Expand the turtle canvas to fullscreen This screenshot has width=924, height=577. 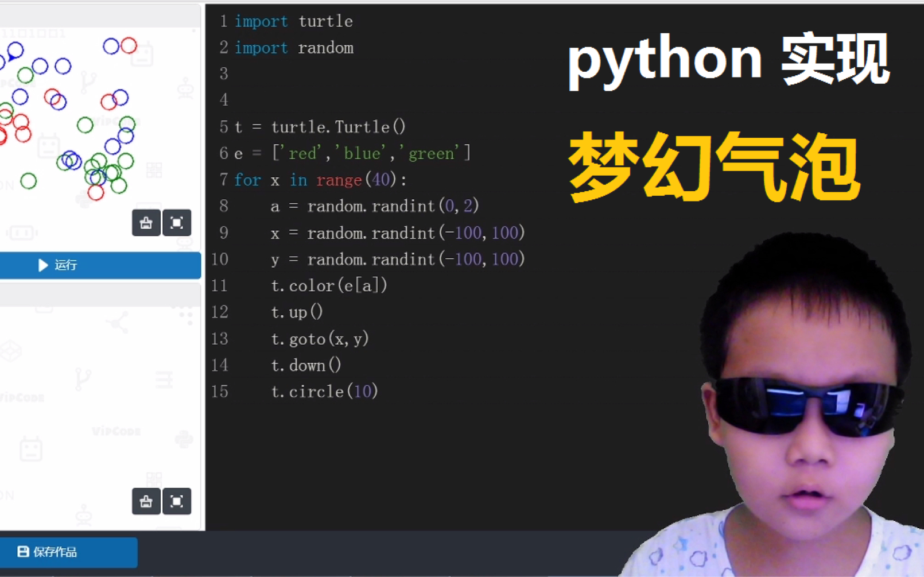click(x=177, y=223)
